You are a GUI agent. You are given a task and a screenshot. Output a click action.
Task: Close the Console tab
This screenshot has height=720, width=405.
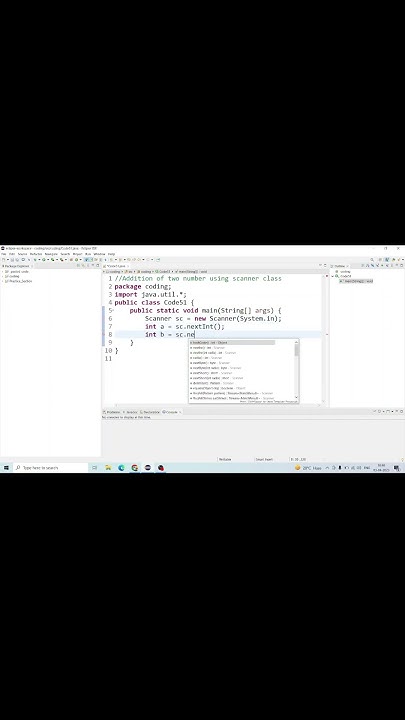[x=180, y=412]
